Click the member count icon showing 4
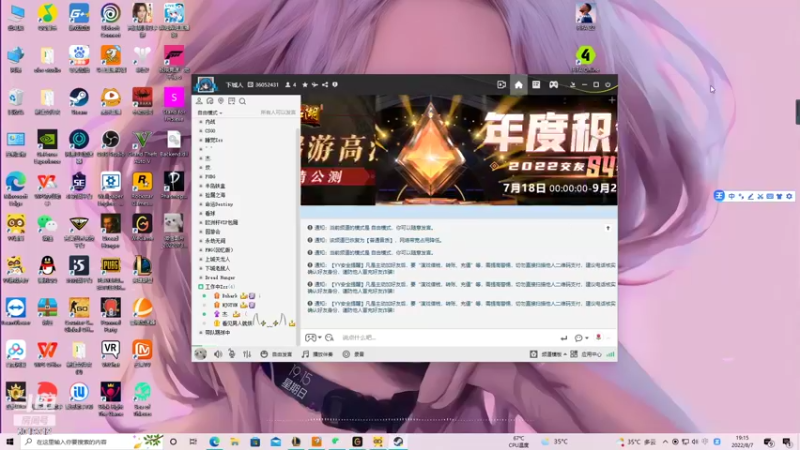Image resolution: width=800 pixels, height=450 pixels. point(290,85)
